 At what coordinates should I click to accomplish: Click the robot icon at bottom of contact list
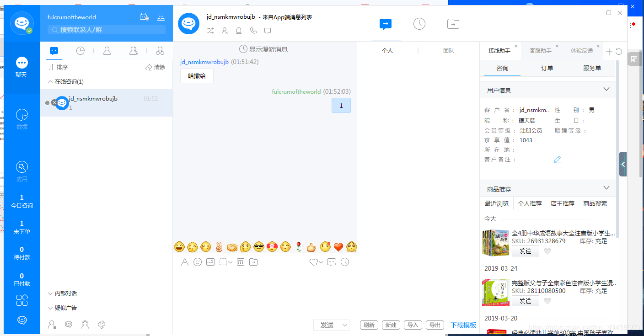pyautogui.click(x=102, y=325)
